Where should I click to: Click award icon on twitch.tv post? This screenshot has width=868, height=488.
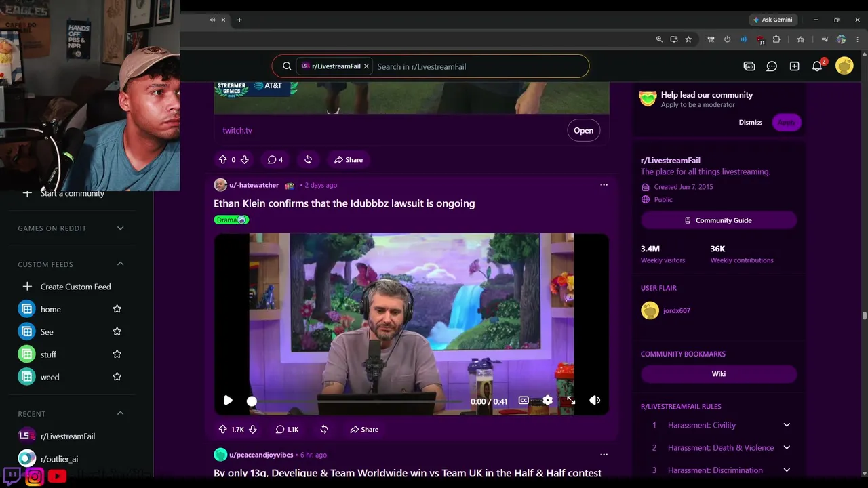point(308,160)
